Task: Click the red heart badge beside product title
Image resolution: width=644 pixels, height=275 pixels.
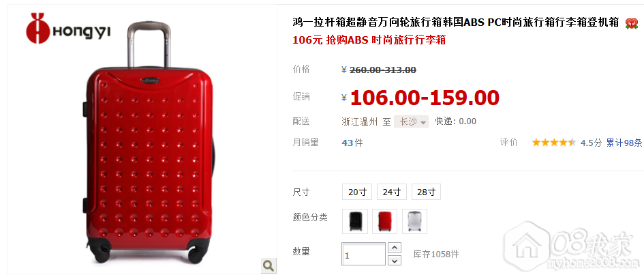Action: 631,23
